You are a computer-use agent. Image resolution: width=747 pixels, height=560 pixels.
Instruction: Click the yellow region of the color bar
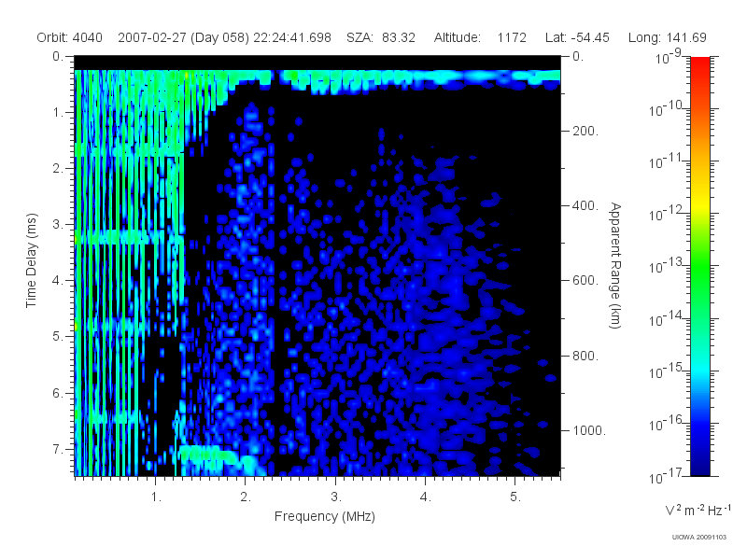tap(700, 203)
